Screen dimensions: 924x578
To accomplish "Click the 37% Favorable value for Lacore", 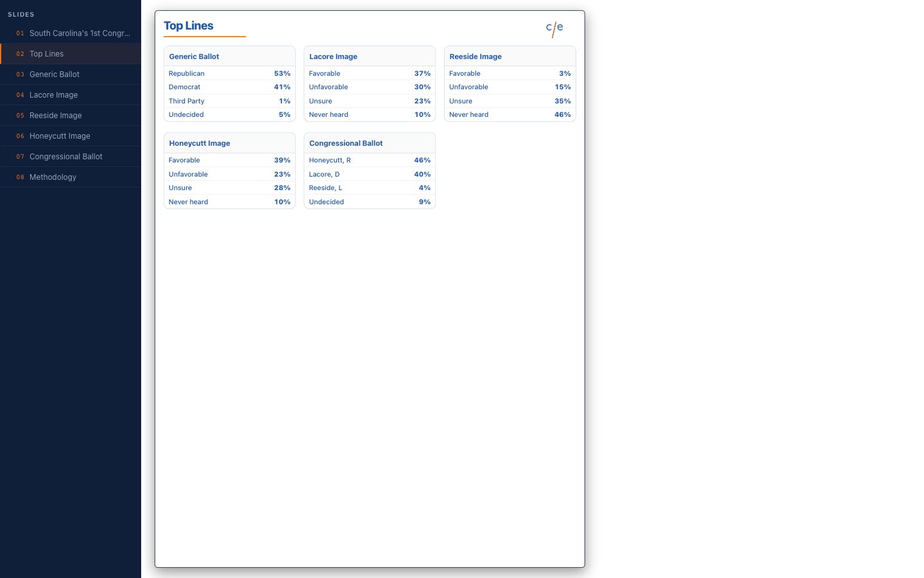I will pyautogui.click(x=422, y=73).
